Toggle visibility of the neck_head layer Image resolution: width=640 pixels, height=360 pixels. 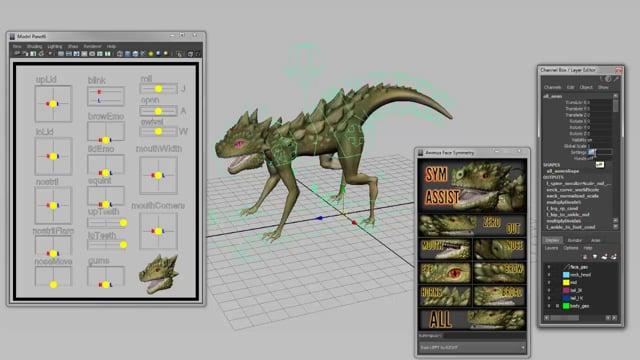coord(549,275)
